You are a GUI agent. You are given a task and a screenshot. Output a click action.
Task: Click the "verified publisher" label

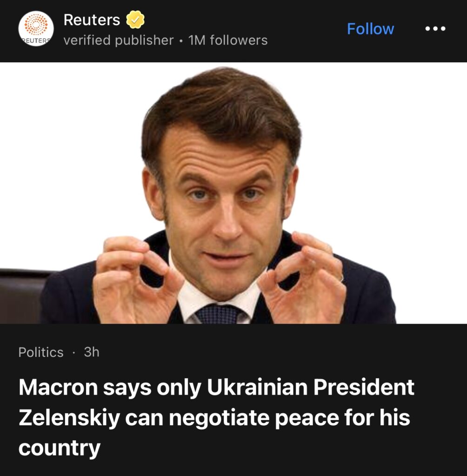pyautogui.click(x=118, y=40)
